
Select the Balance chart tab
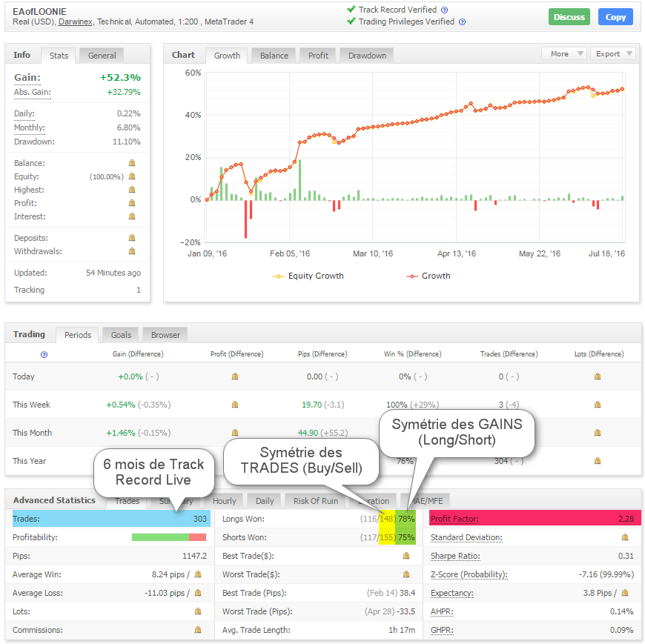click(x=274, y=56)
